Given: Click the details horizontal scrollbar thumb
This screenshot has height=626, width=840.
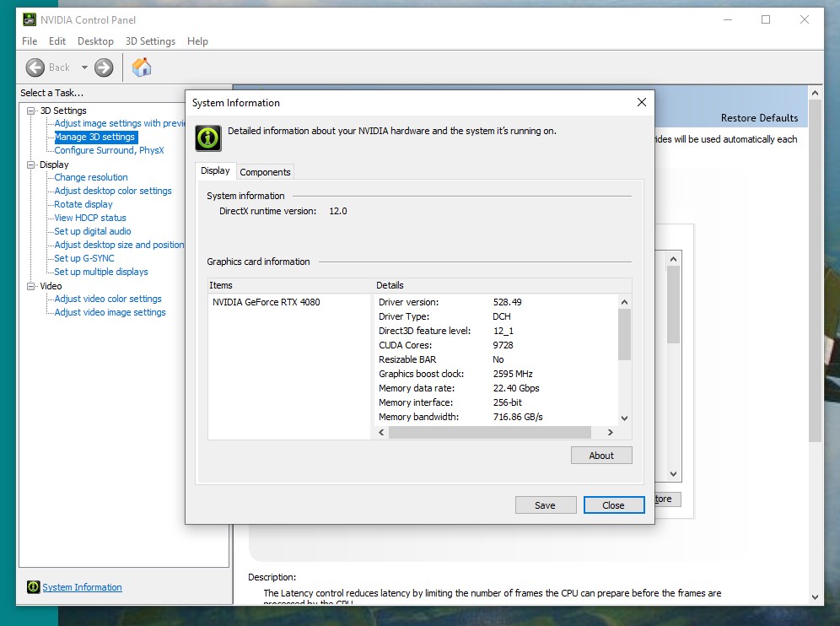Looking at the screenshot, I should pyautogui.click(x=490, y=433).
